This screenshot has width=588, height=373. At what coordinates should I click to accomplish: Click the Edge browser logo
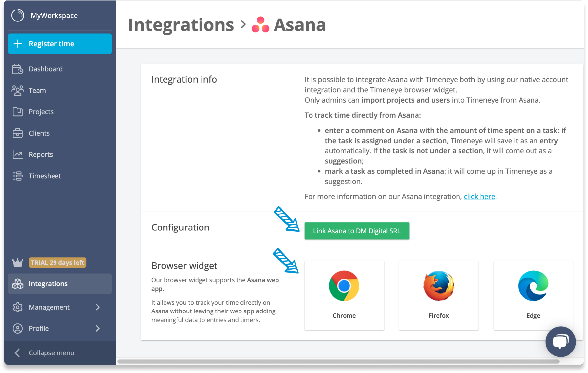click(533, 286)
